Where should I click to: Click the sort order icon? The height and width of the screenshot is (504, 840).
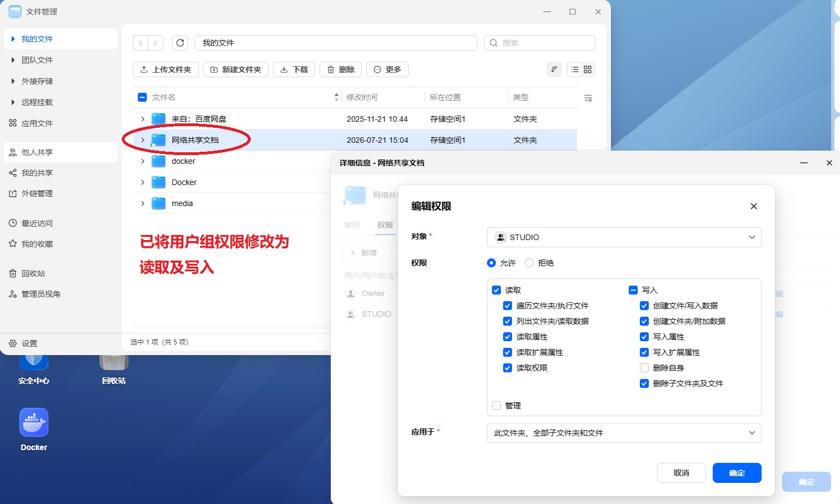tap(554, 69)
